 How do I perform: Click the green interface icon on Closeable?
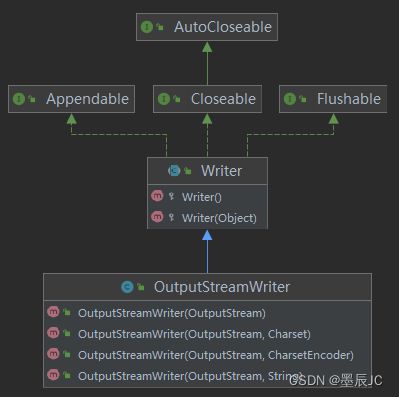164,99
